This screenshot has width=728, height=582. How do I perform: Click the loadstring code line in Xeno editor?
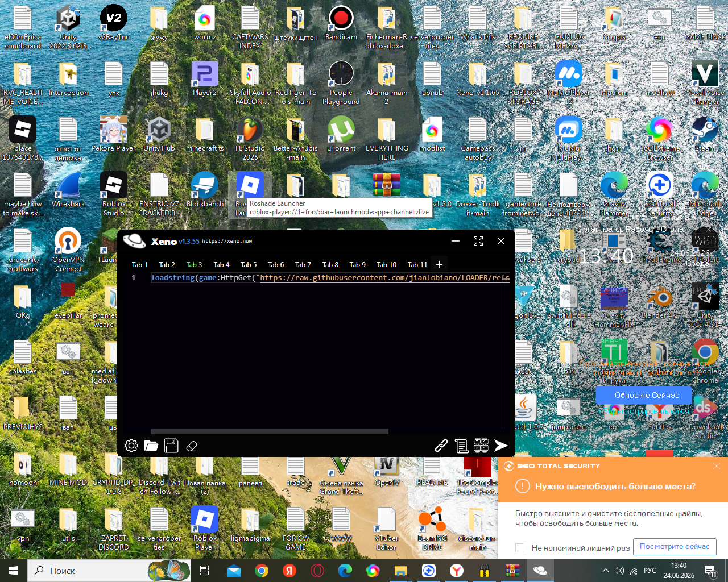(330, 278)
